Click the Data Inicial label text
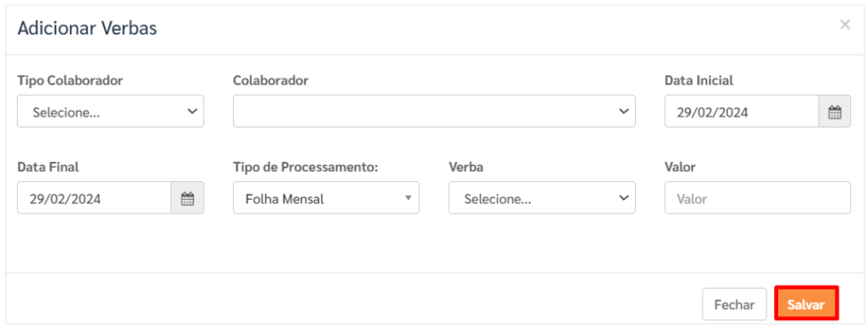The image size is (868, 326). pos(698,80)
